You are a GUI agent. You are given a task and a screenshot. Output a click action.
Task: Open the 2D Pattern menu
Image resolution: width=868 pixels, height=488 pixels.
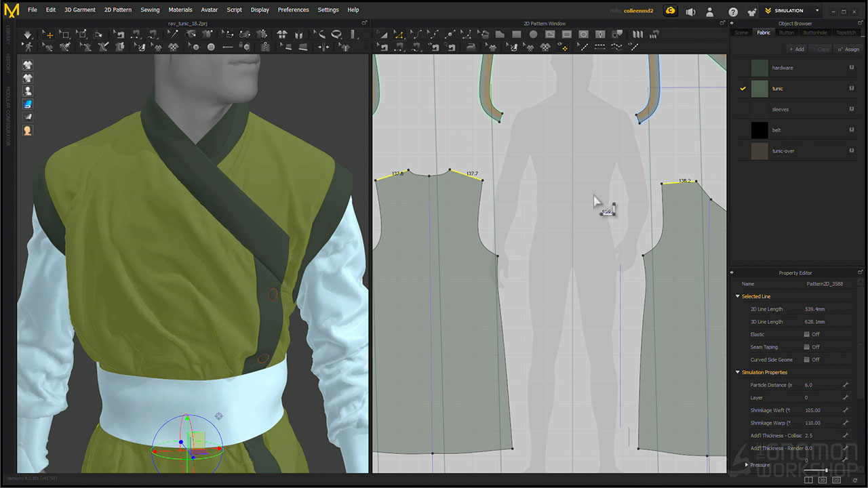click(118, 10)
